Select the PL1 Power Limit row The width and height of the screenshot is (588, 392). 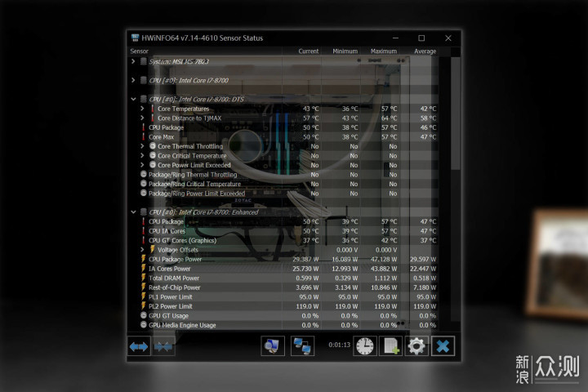point(289,296)
